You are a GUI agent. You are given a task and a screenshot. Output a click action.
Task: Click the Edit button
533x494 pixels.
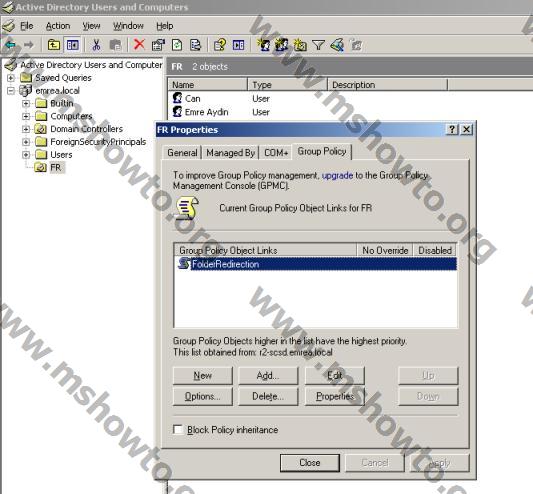[334, 376]
